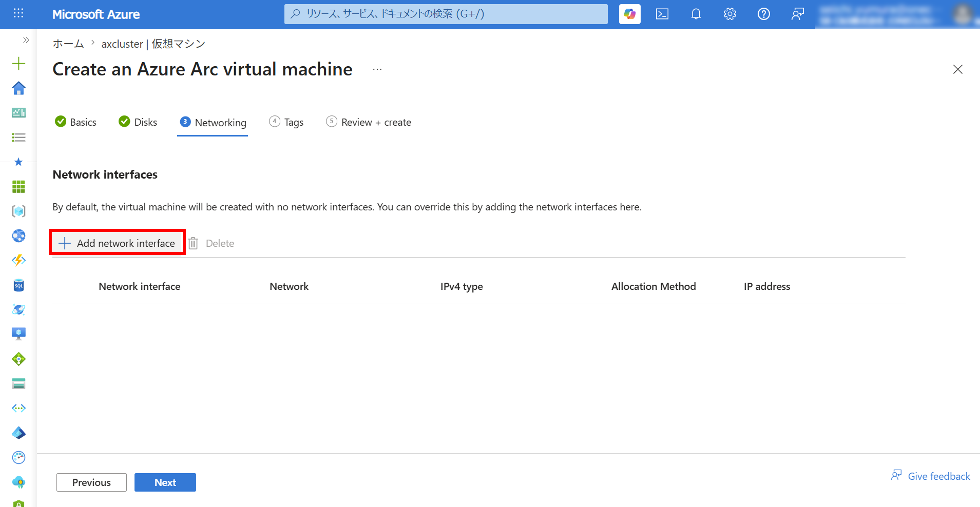Focus the resource search box
The image size is (980, 507).
click(446, 14)
